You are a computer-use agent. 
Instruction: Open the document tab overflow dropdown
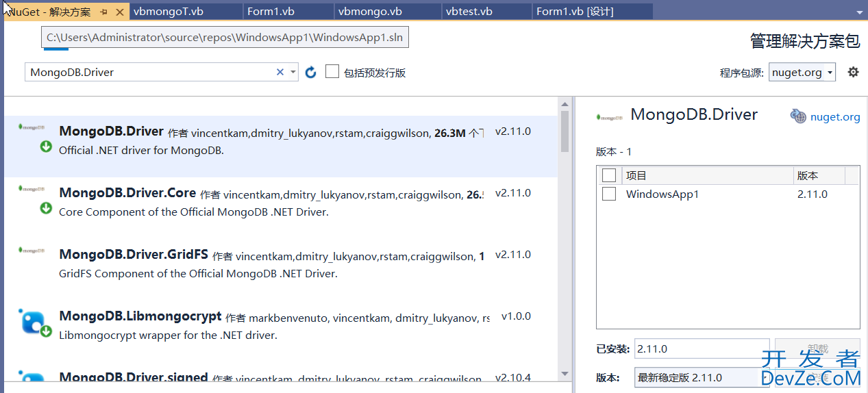coord(859,12)
